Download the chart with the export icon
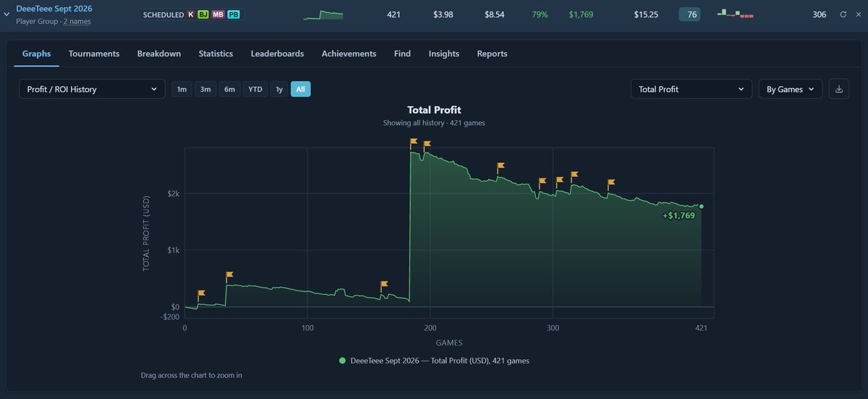Viewport: 868px width, 399px height. point(839,89)
